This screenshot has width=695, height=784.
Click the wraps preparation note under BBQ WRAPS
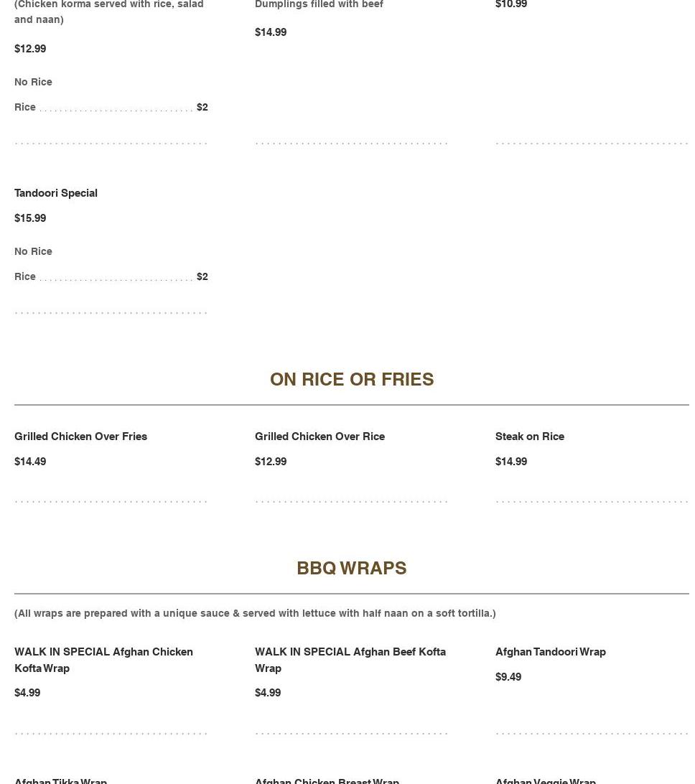pos(255,613)
